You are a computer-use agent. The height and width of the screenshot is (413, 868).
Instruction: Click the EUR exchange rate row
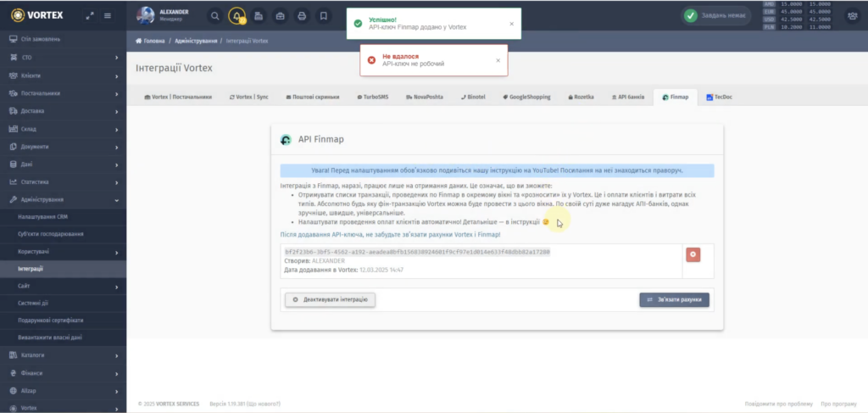click(x=797, y=11)
